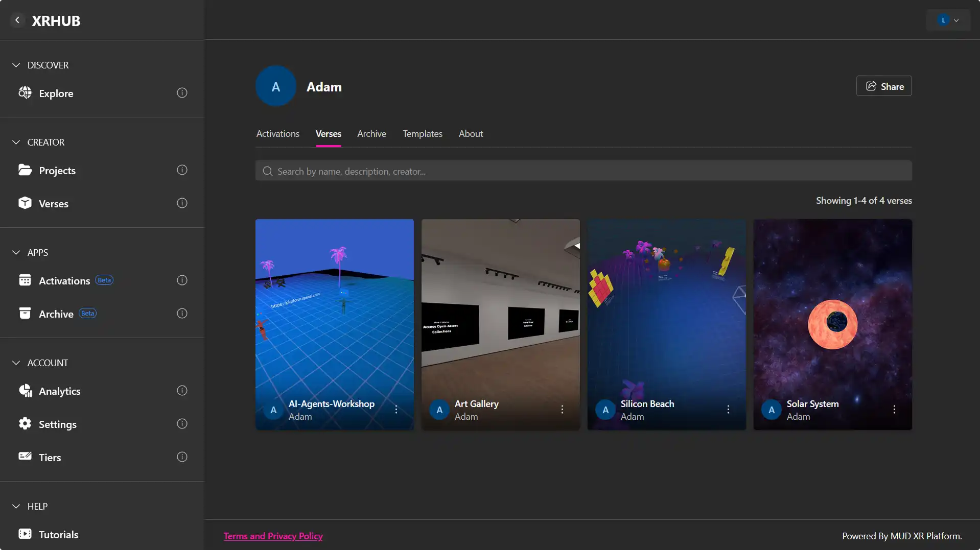Show info for Projects
980x550 pixels.
tap(182, 170)
